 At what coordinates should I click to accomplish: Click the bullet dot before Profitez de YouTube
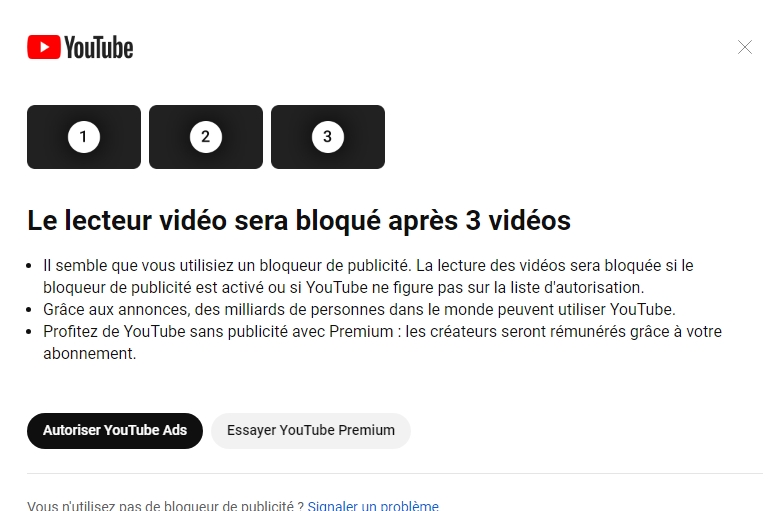pyautogui.click(x=29, y=332)
